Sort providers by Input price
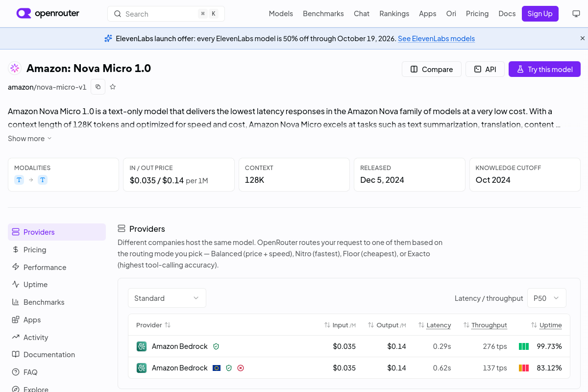Image resolution: width=588 pixels, height=392 pixels. [x=340, y=325]
